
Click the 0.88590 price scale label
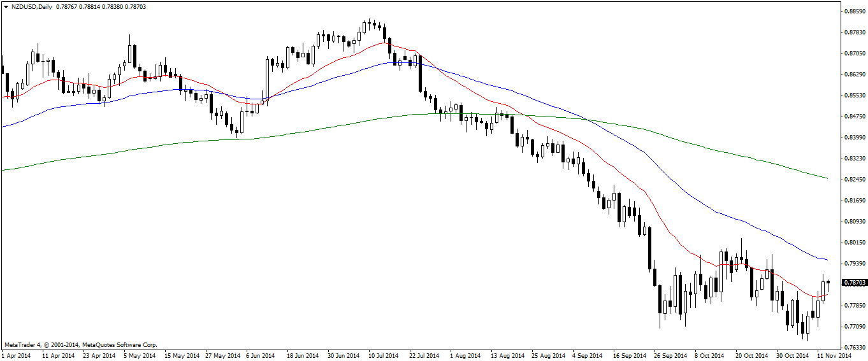tap(853, 11)
